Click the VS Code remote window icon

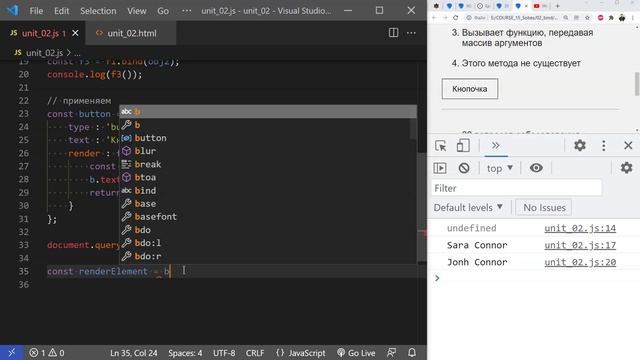pyautogui.click(x=11, y=352)
